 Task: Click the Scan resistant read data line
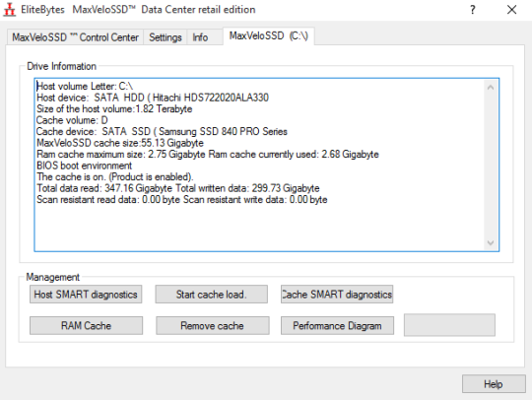(x=182, y=199)
